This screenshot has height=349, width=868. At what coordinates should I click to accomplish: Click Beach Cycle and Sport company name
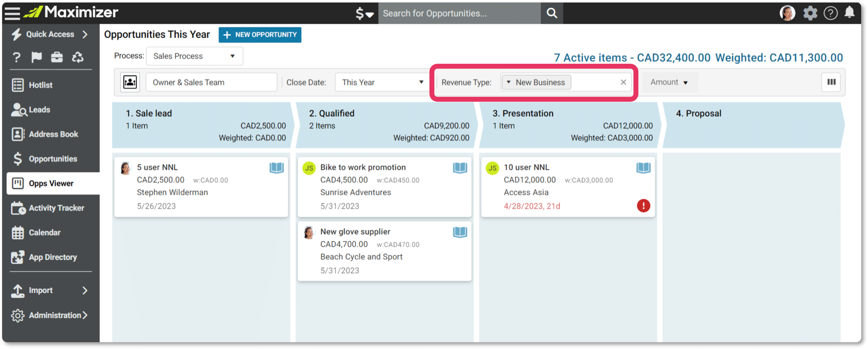pos(361,257)
